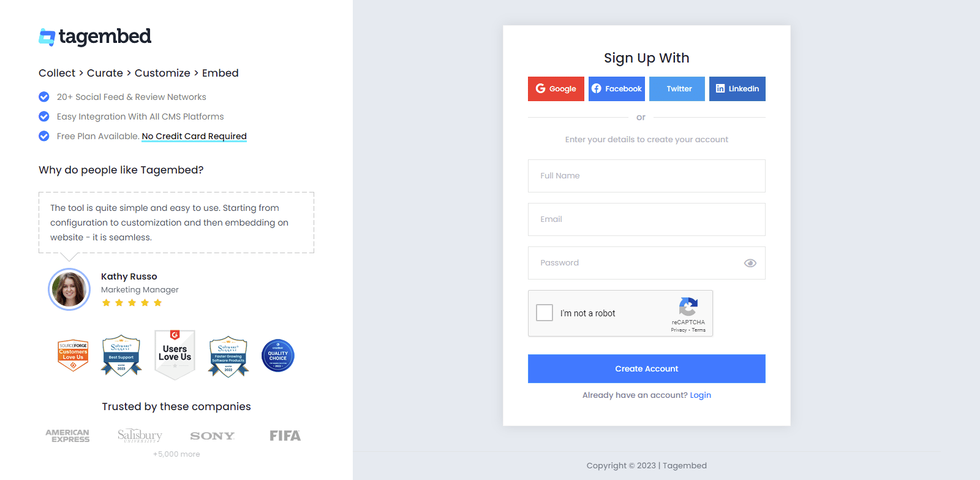Toggle password visibility with the eye icon
The height and width of the screenshot is (480, 980).
(x=750, y=262)
